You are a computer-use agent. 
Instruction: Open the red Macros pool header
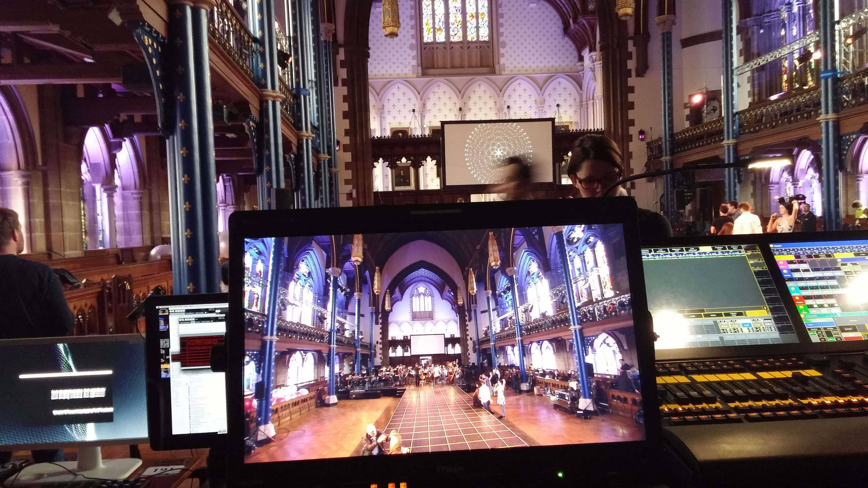799,300
